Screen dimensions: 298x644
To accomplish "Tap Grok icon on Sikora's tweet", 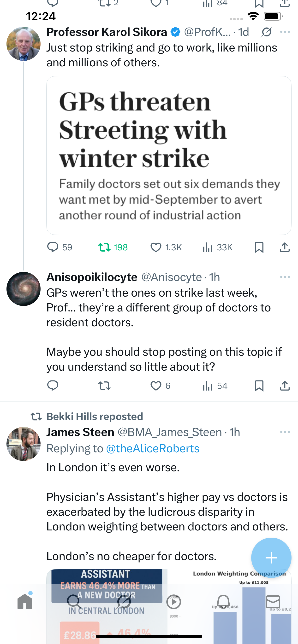I will (x=266, y=32).
